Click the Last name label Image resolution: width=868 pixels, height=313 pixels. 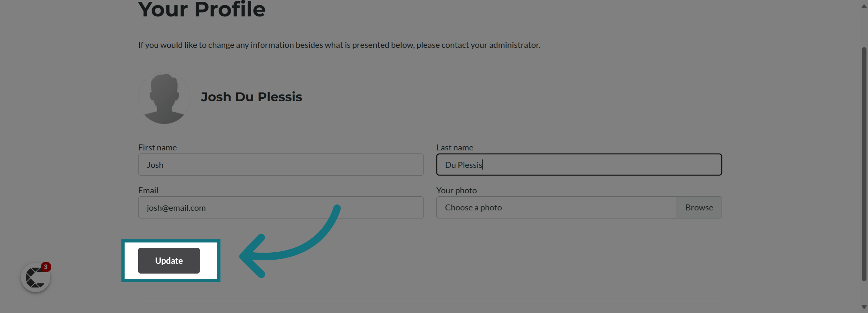455,148
